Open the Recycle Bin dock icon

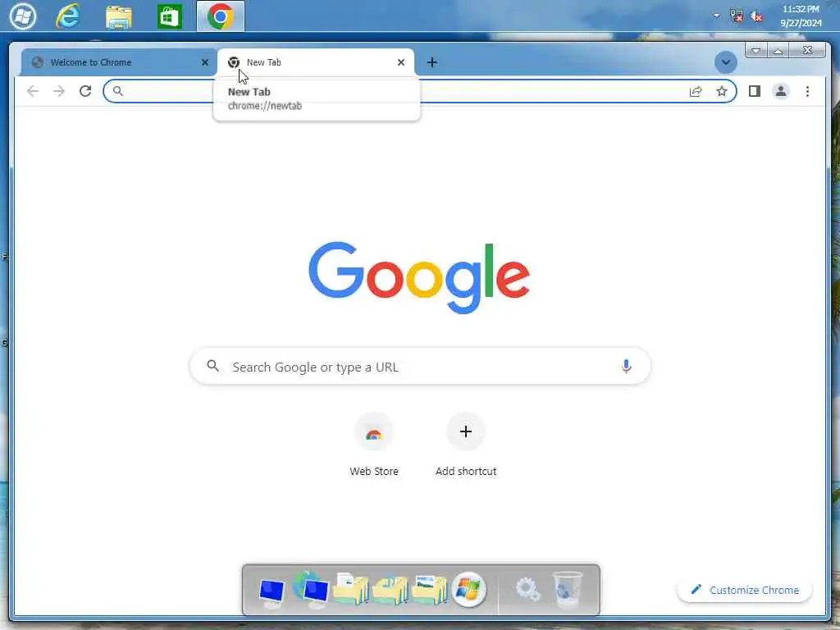[568, 589]
